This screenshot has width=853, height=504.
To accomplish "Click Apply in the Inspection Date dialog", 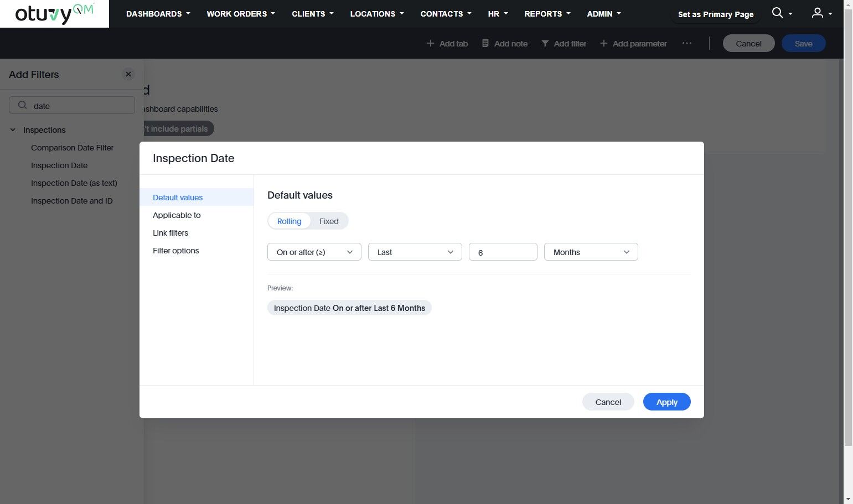I will coord(666,402).
